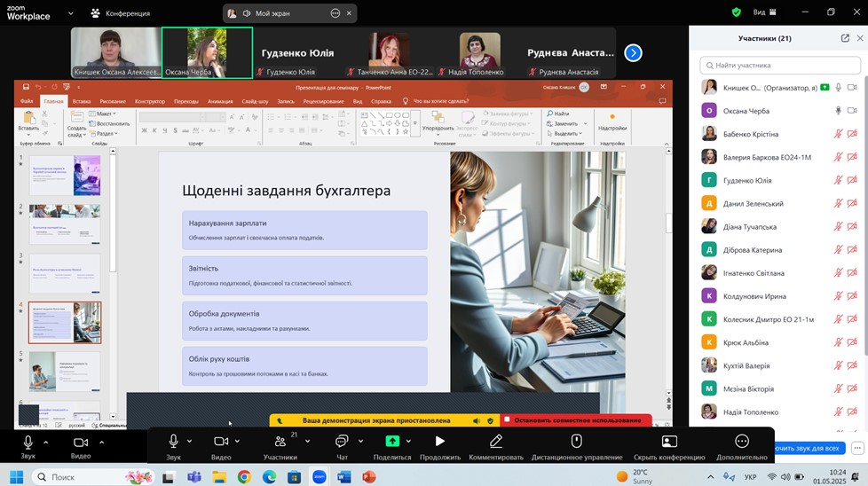Toggle the video camera in Zoom toolbar
The height and width of the screenshot is (486, 868).
coord(221,442)
